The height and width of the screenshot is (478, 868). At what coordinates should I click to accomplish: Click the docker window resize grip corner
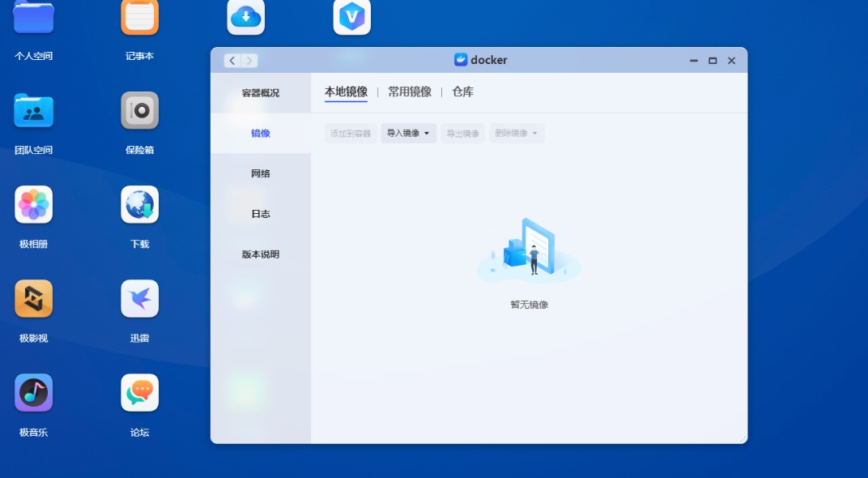[x=742, y=439]
